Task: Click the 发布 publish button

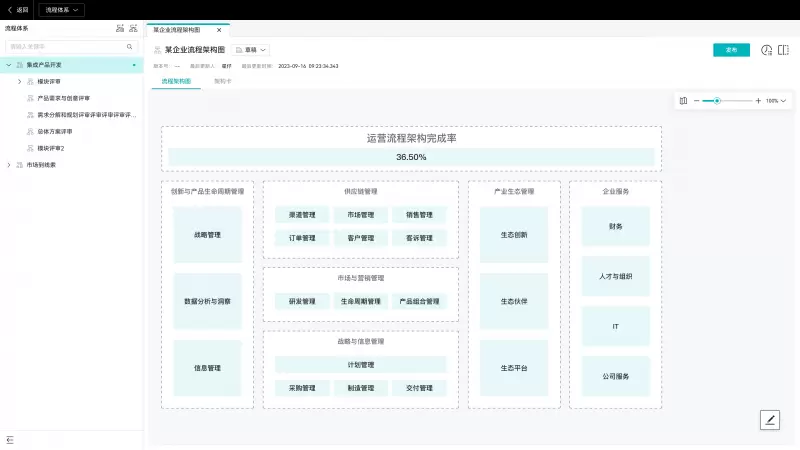Action: pos(731,50)
